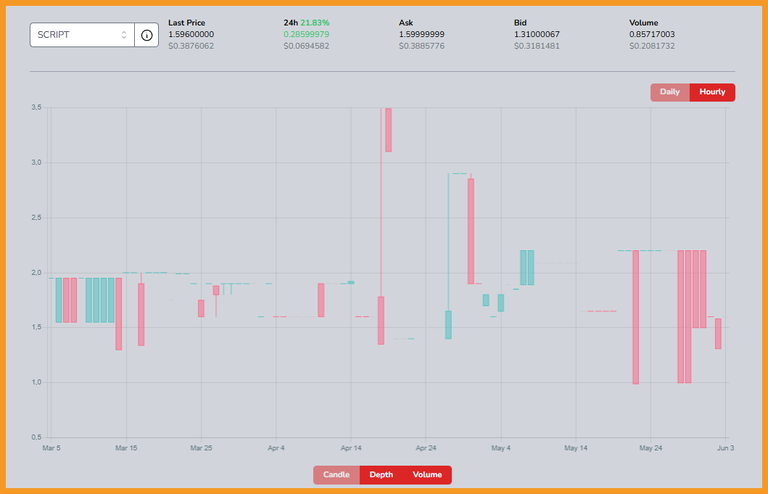Viewport: 768px width, 494px height.
Task: Click the USD ask $0.3885776
Action: (422, 46)
